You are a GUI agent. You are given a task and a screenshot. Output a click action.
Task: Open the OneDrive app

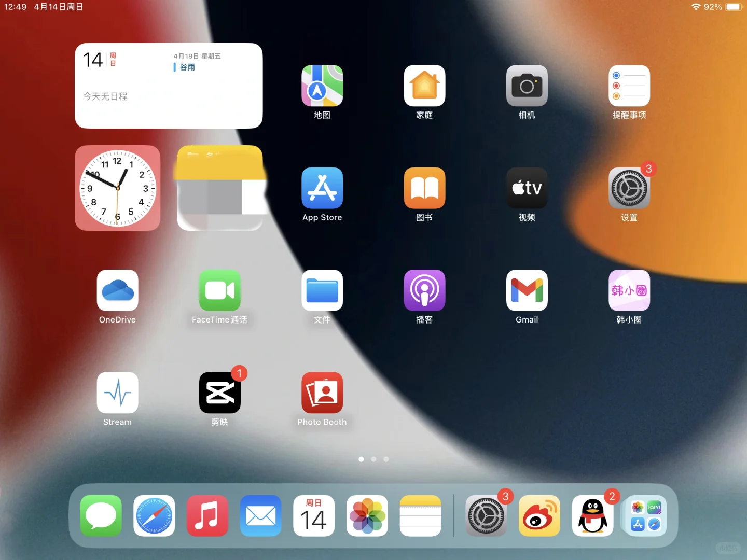click(x=117, y=290)
